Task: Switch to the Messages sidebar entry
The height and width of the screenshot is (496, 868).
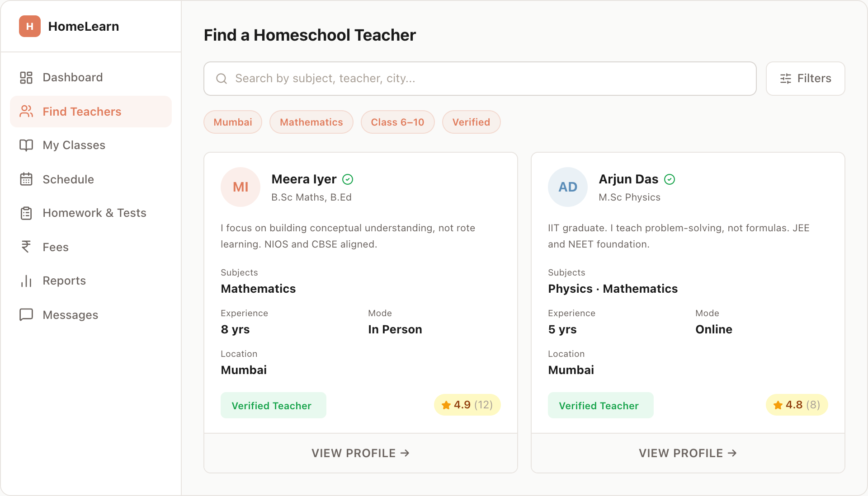Action: point(70,314)
